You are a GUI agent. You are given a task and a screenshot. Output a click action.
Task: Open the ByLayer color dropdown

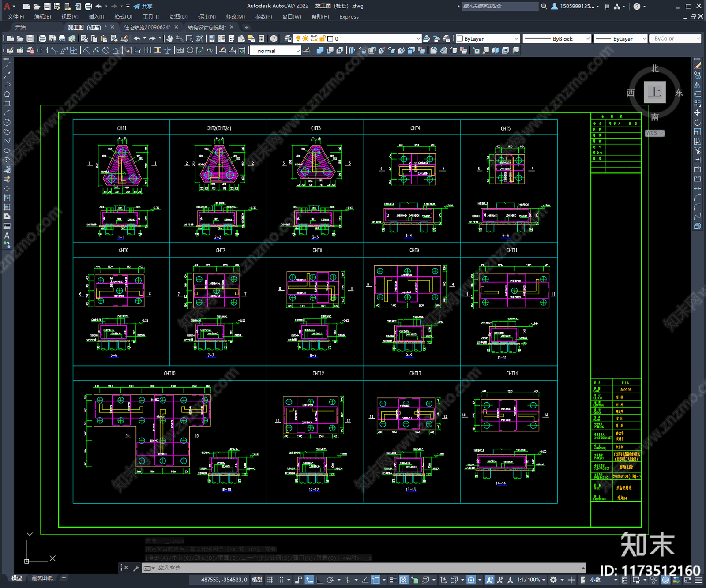click(x=488, y=39)
